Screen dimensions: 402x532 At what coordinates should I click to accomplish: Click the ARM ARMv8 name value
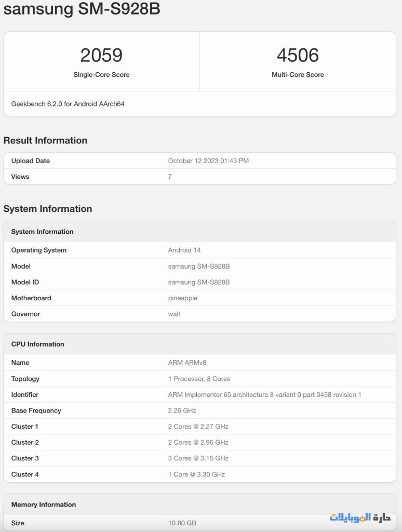coord(187,363)
